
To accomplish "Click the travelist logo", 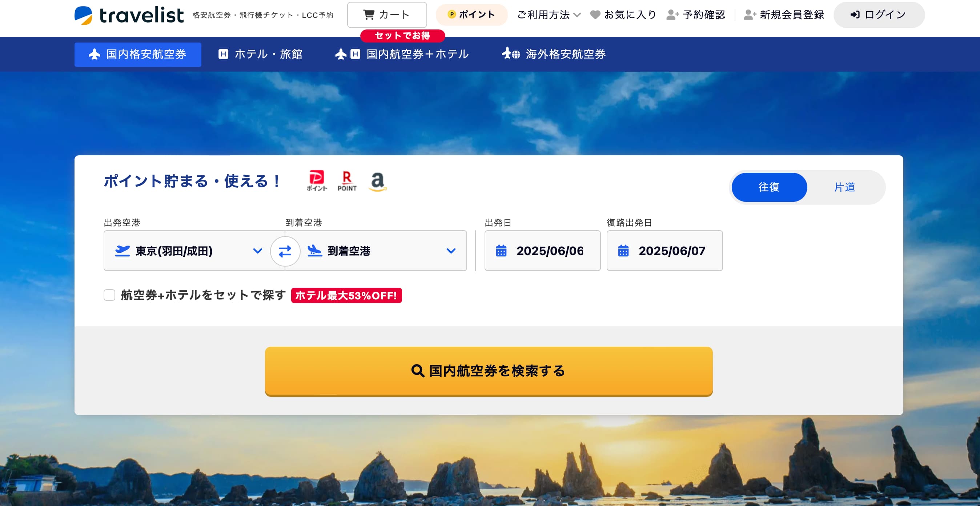I will tap(129, 15).
